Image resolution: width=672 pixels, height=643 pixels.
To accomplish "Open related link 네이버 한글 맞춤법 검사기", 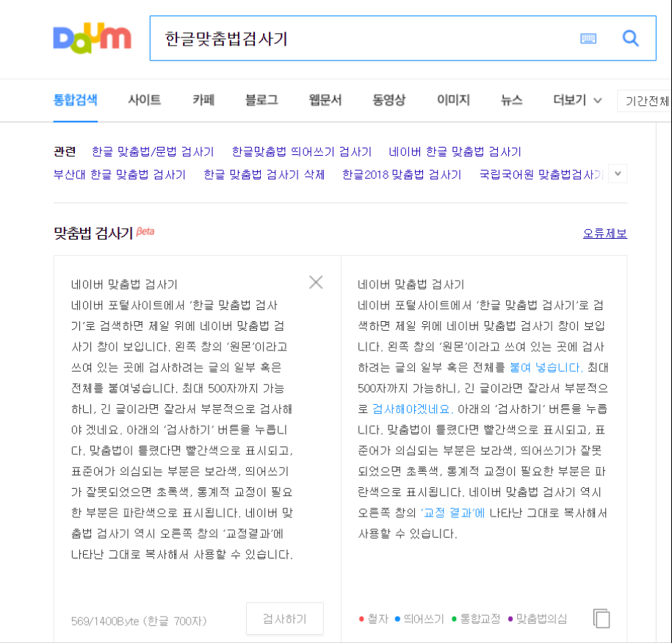I will 455,151.
